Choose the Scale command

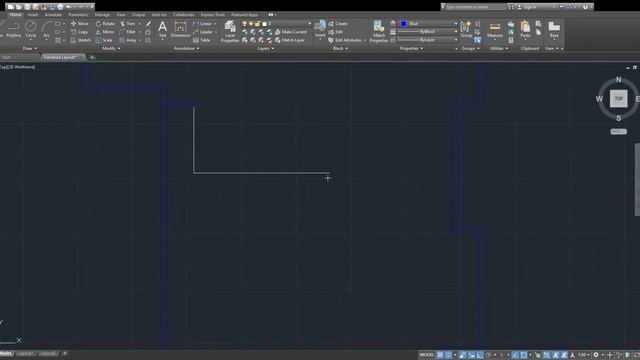pyautogui.click(x=104, y=40)
